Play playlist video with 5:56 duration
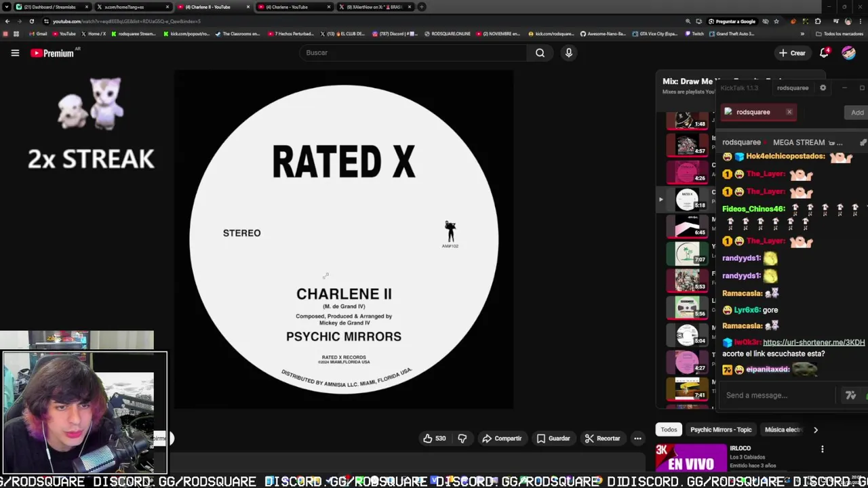 [687, 307]
